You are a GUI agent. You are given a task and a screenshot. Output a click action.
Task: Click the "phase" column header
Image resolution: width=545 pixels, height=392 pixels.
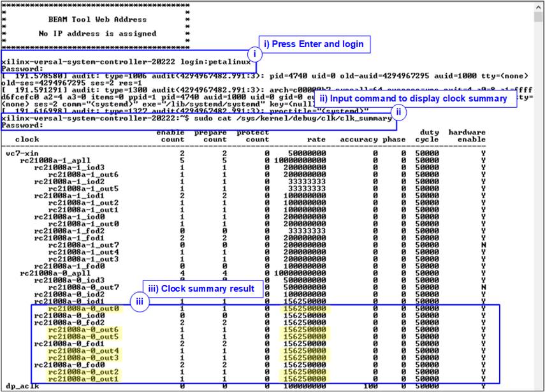point(394,140)
